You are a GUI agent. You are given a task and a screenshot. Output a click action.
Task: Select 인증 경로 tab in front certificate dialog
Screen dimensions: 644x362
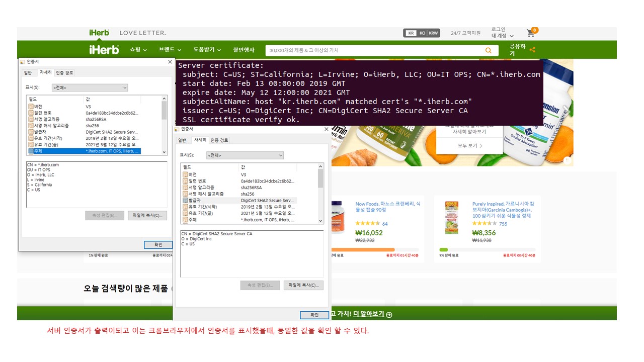219,140
